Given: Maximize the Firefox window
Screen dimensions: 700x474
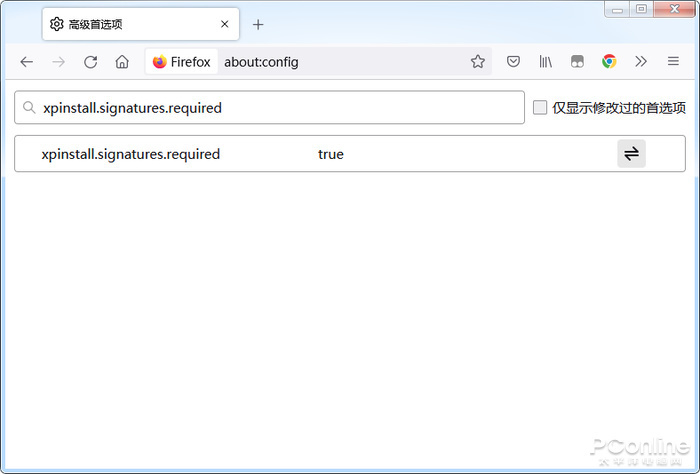Looking at the screenshot, I should coord(642,9).
